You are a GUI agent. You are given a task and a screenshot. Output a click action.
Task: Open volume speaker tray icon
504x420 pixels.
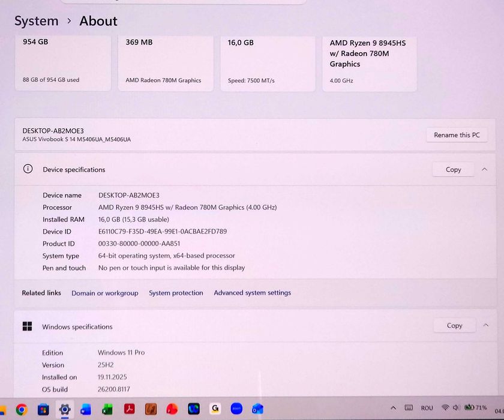(456, 407)
